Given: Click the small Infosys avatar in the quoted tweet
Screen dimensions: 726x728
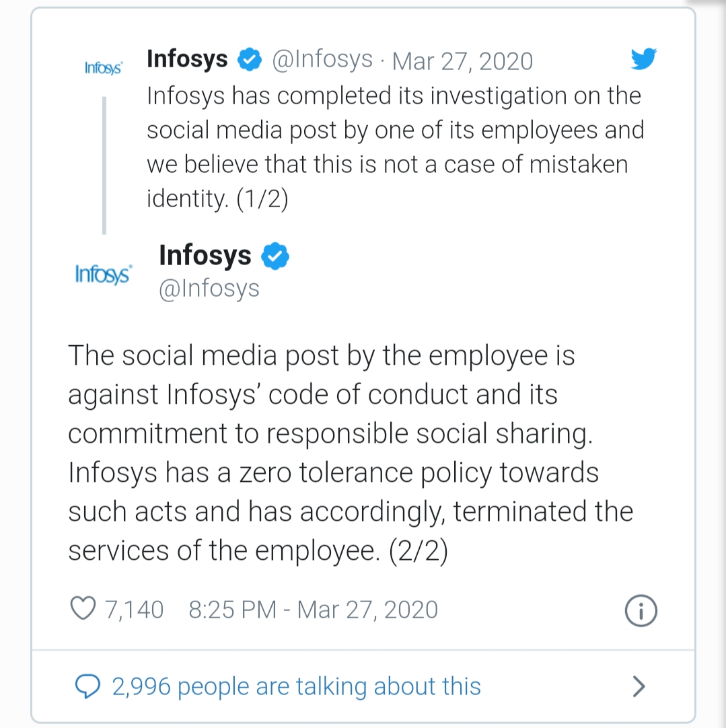Looking at the screenshot, I should [x=103, y=68].
